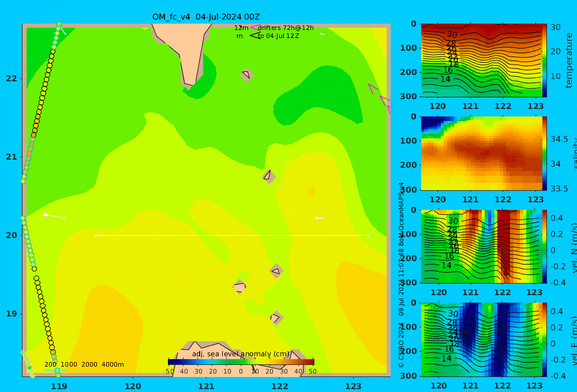
Task: Click latitude tick label 19 on the main map
Action: coord(12,314)
